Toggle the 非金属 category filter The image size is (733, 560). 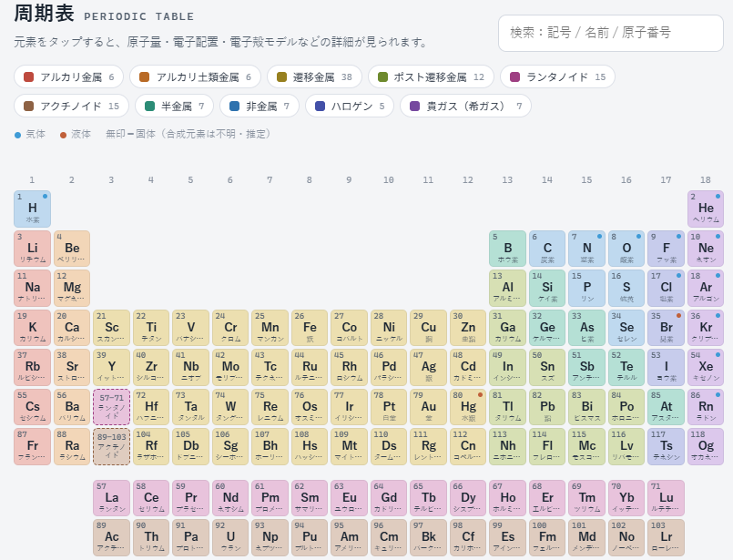pos(259,107)
